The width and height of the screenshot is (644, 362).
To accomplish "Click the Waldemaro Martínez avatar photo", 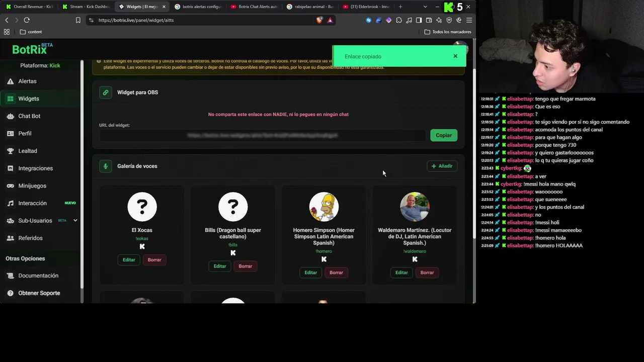I will [x=415, y=207].
